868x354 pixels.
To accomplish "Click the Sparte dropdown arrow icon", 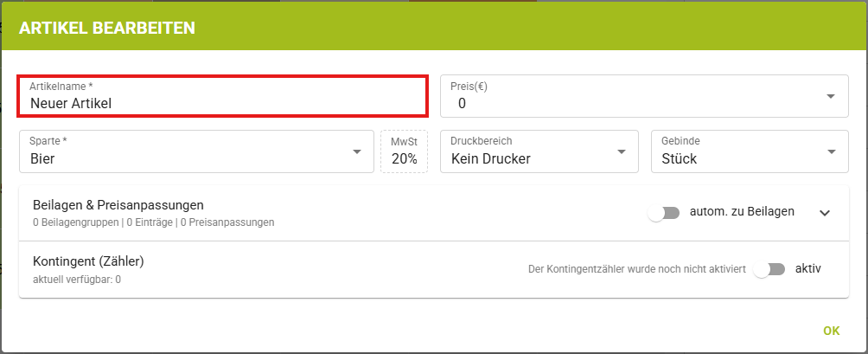I will [356, 152].
